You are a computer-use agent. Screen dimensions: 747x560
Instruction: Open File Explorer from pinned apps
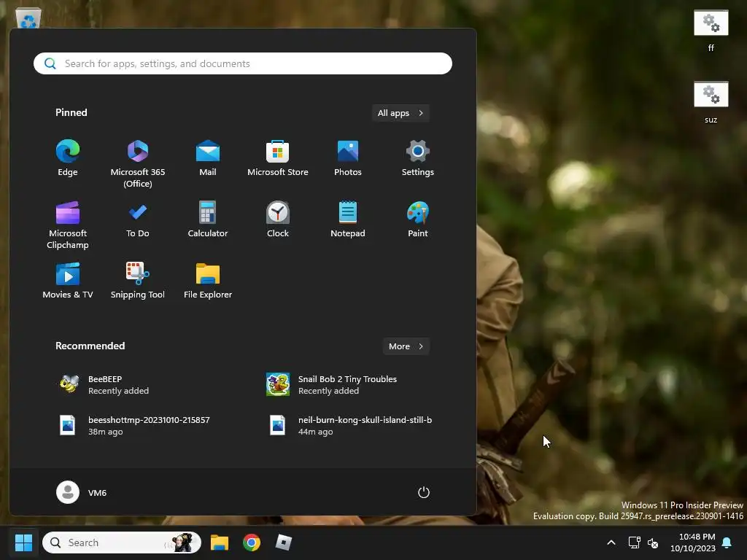coord(208,281)
